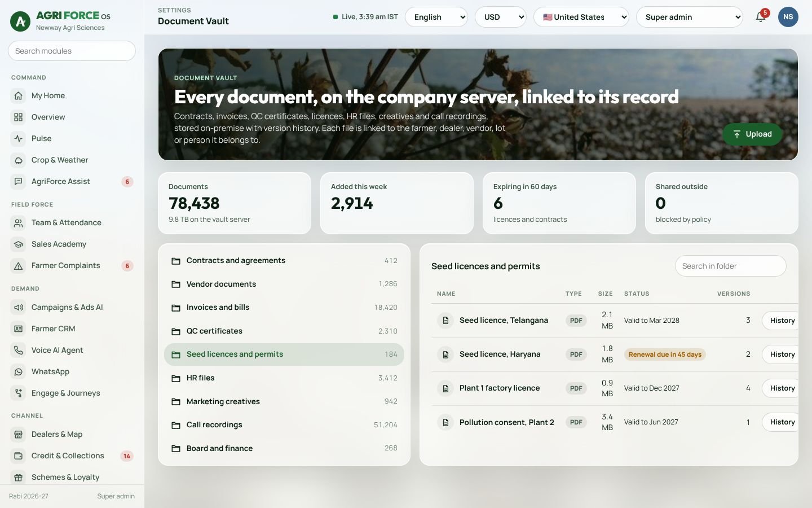Click the Dealers & Map store icon
This screenshot has height=508, width=812.
(x=19, y=434)
